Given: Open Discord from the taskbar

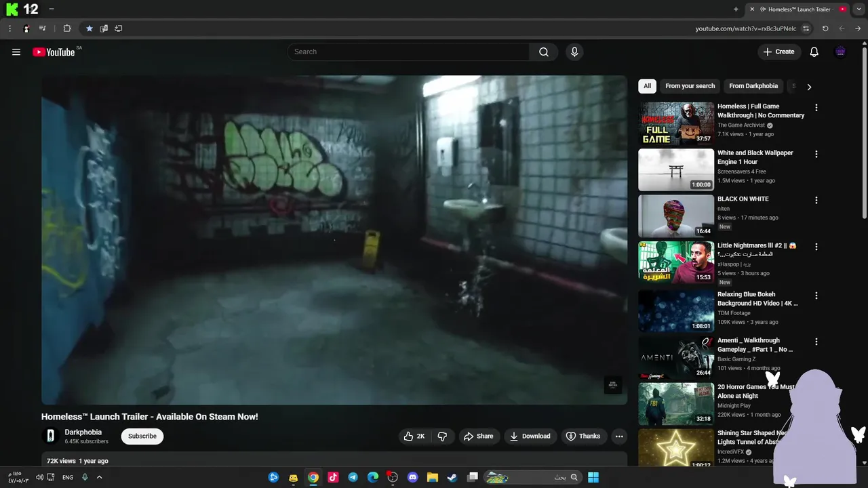Looking at the screenshot, I should coord(412,477).
